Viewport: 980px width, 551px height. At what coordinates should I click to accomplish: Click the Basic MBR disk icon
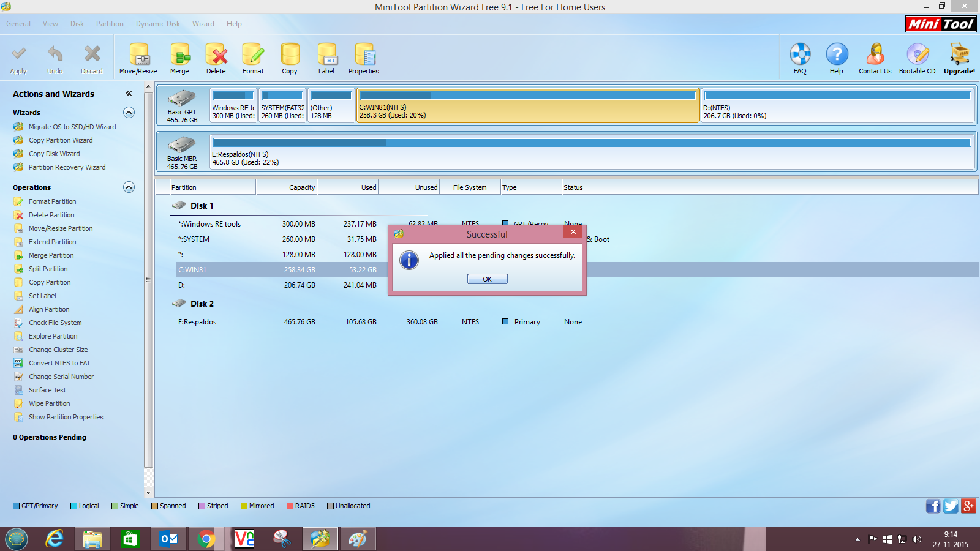pyautogui.click(x=182, y=145)
